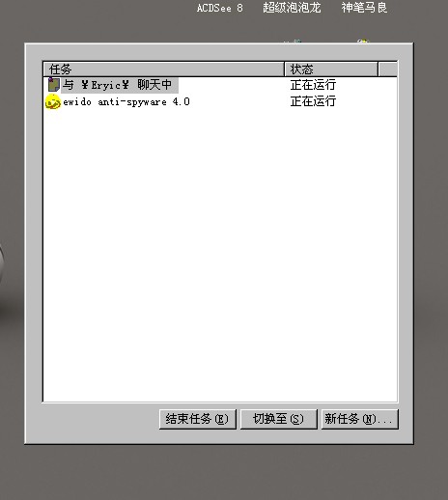
Task: Sort tasks by the 任务 column header
Action: click(x=163, y=69)
